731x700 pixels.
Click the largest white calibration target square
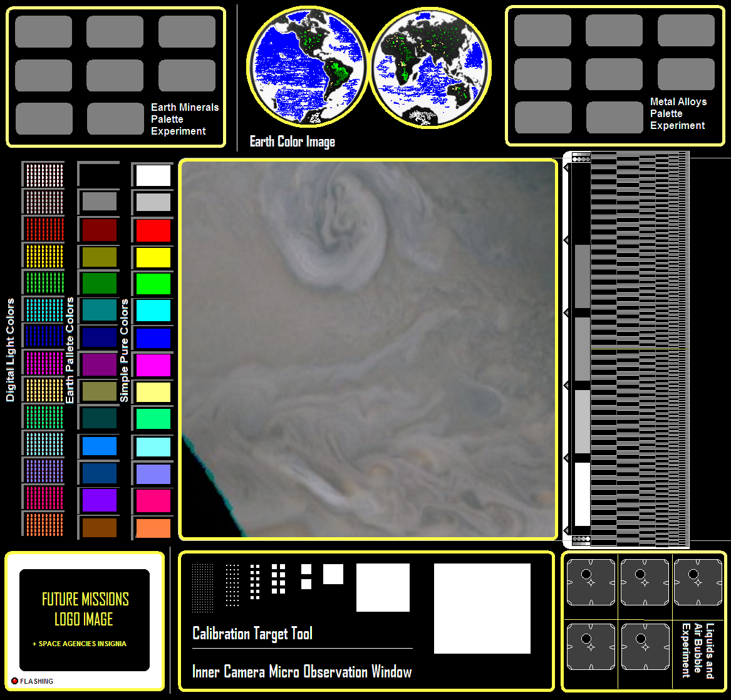point(482,608)
